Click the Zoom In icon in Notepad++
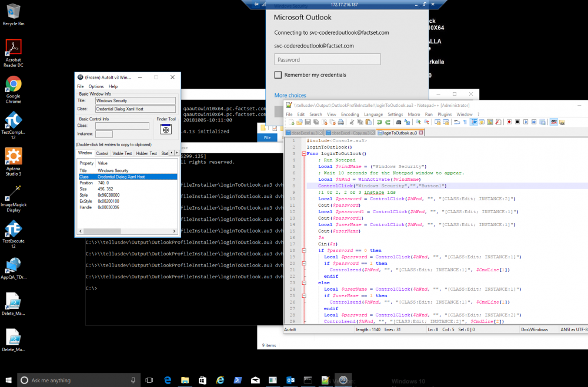 click(417, 122)
